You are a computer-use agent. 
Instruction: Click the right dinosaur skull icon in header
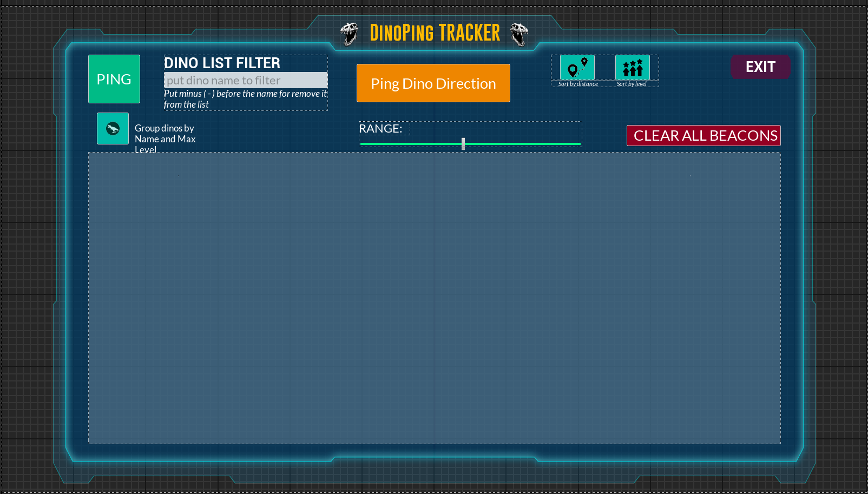(x=519, y=34)
